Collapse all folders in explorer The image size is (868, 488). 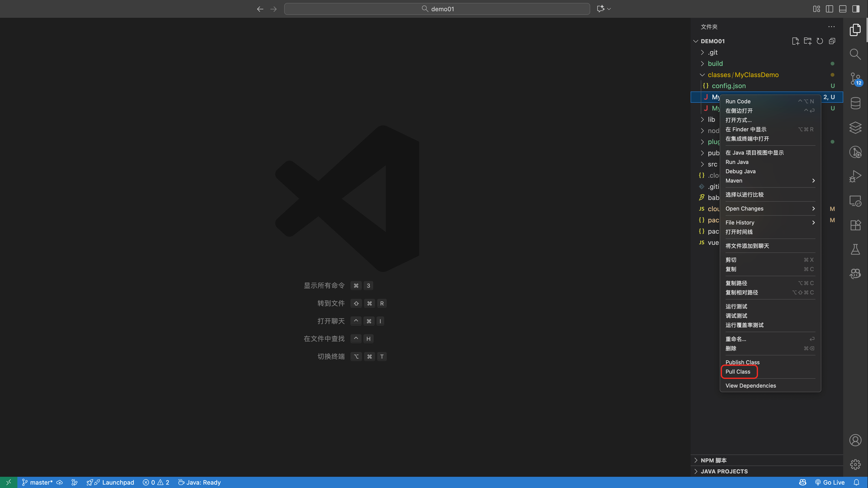(x=832, y=41)
